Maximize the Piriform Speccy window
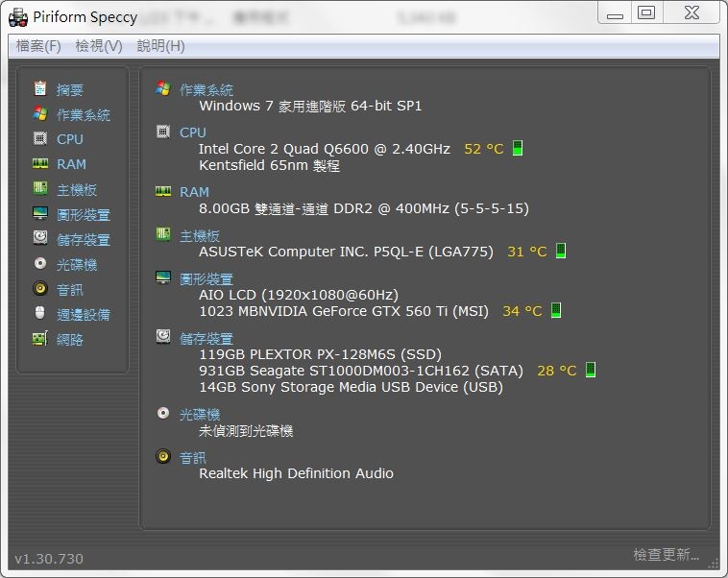The height and width of the screenshot is (578, 728). pyautogui.click(x=645, y=12)
